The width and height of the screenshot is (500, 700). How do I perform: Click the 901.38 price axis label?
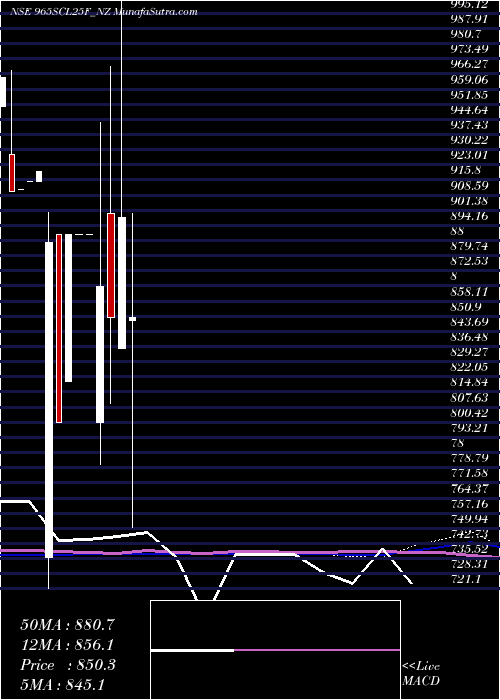[x=469, y=200]
